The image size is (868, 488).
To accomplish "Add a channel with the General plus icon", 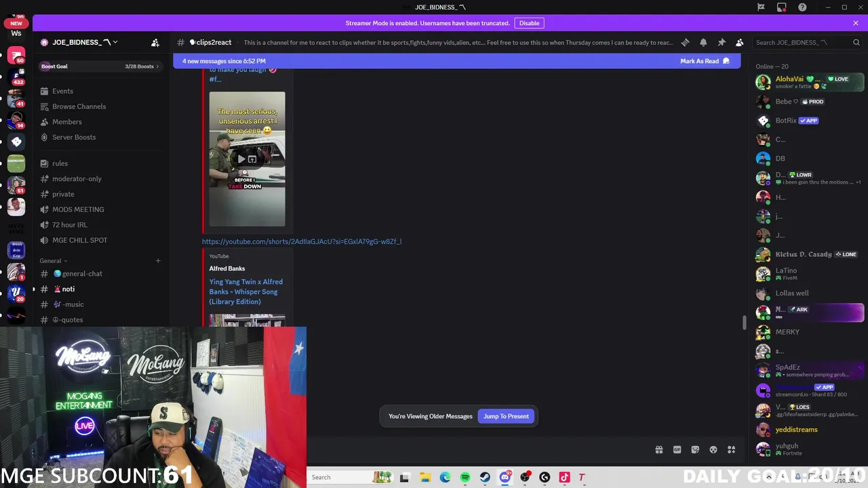I will click(x=158, y=261).
